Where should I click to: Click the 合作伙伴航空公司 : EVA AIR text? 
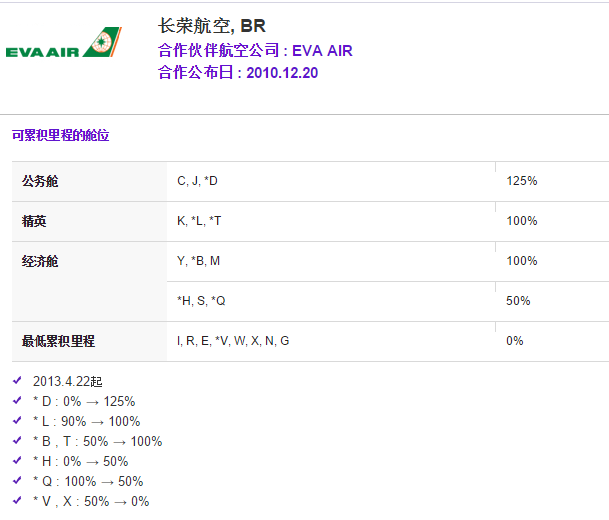coord(255,50)
